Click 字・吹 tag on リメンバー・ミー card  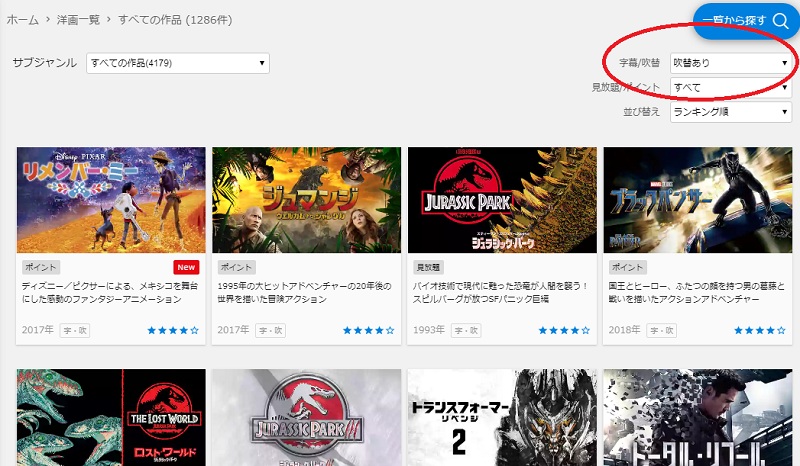tap(75, 330)
